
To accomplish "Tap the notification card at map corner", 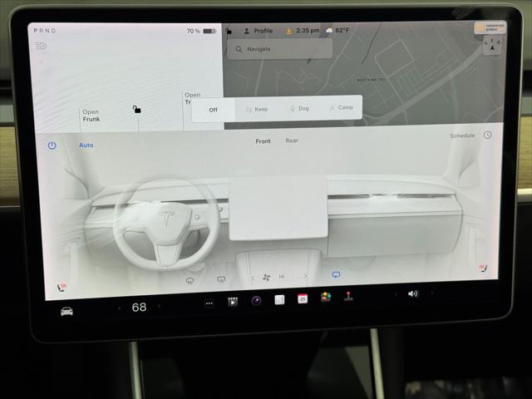I will tap(490, 27).
